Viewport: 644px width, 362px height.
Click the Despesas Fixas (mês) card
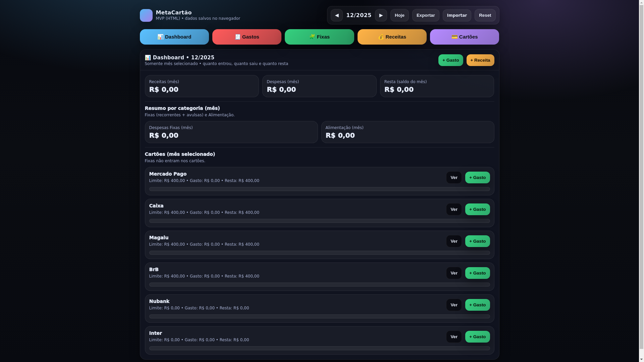[231, 132]
